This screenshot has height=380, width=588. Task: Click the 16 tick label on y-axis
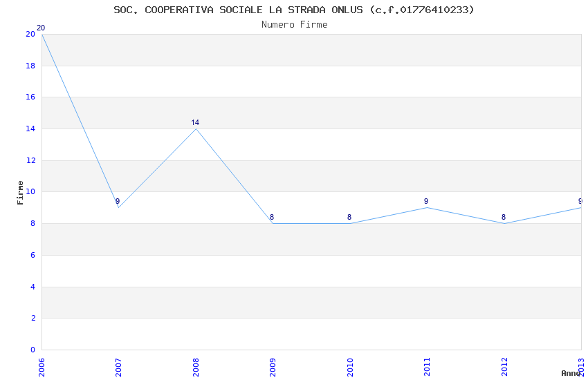pyautogui.click(x=30, y=97)
